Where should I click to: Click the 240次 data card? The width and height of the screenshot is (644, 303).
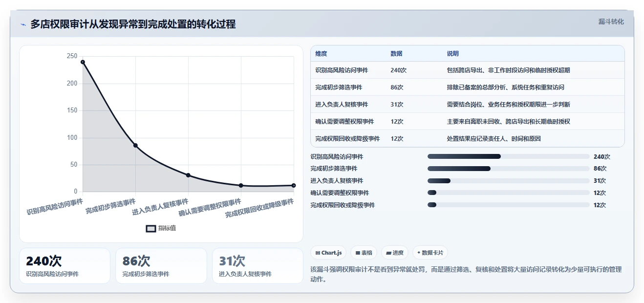click(64, 266)
